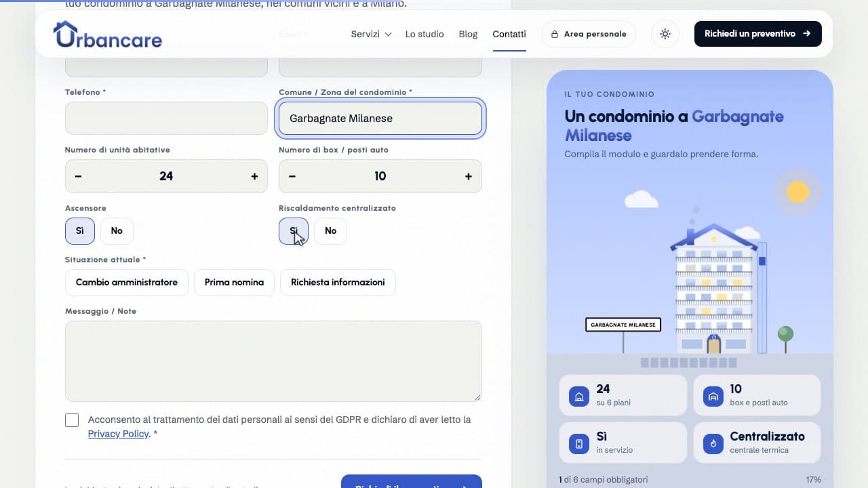
Task: Click the flame icon in the Centralizzato card
Action: coord(713,444)
